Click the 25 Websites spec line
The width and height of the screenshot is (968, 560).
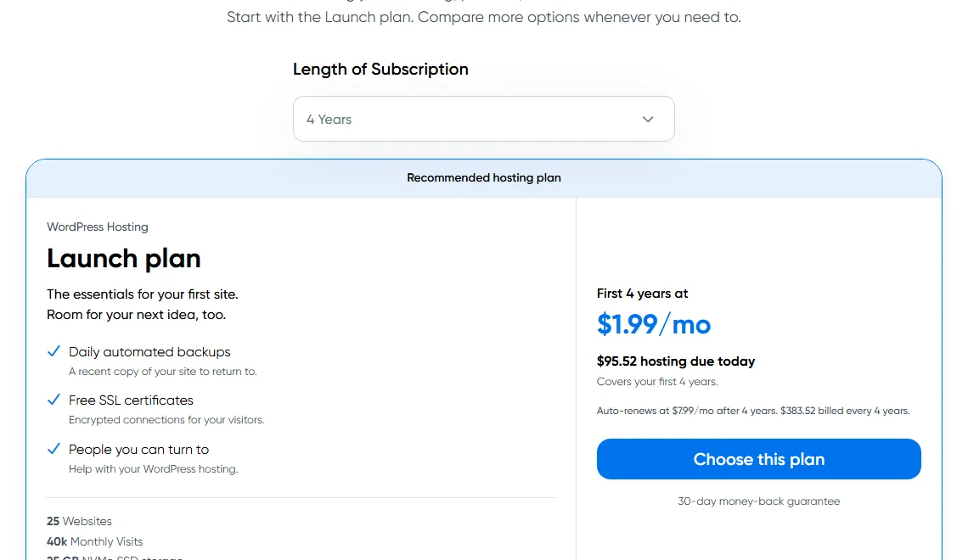pyautogui.click(x=79, y=521)
